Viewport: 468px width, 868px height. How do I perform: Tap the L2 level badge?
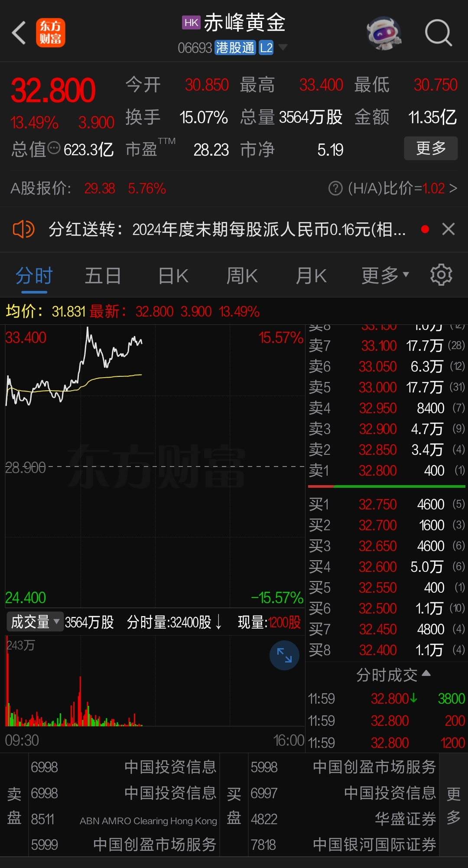coord(266,48)
